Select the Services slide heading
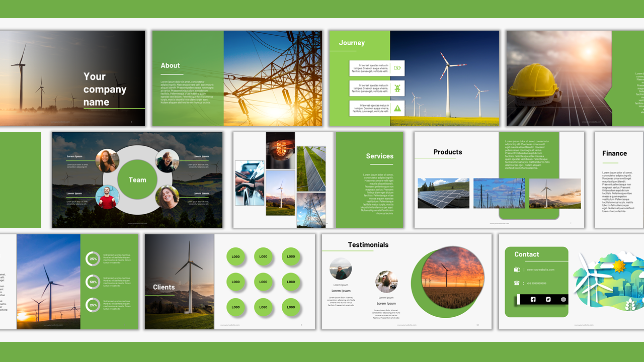The image size is (644, 362). (379, 156)
